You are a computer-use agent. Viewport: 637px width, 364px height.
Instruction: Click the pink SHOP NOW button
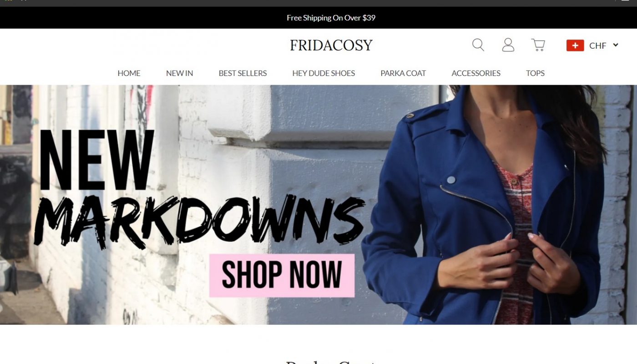(x=282, y=275)
